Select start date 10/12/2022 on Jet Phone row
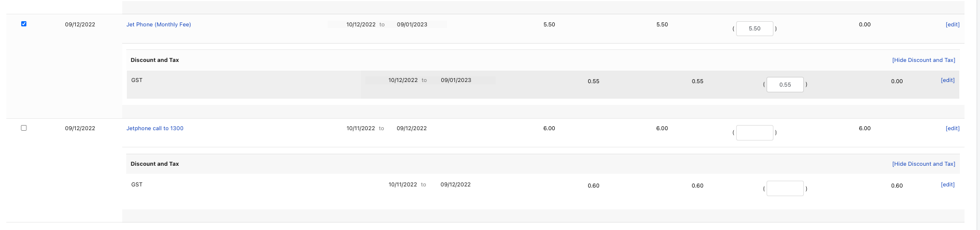 pos(361,25)
